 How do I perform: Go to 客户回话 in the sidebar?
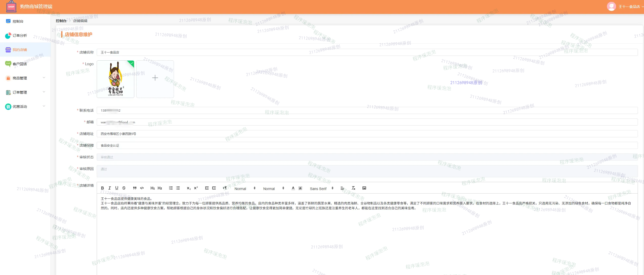tap(20, 64)
